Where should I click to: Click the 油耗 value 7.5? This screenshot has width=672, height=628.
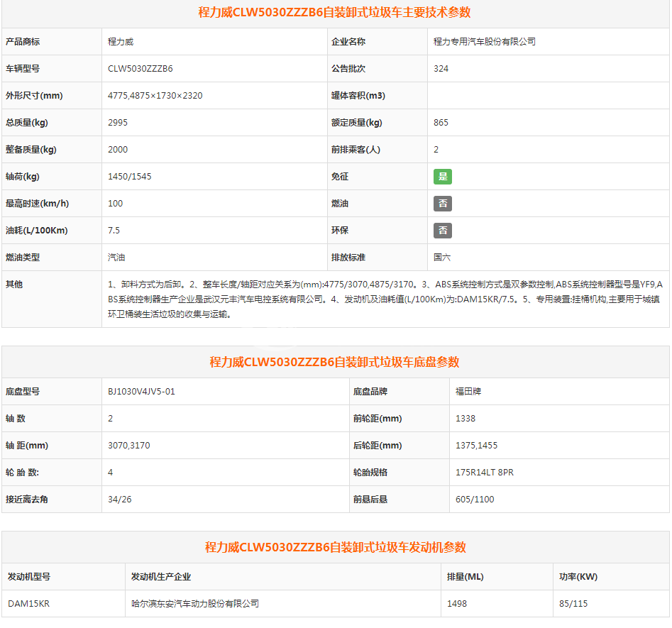coord(114,231)
